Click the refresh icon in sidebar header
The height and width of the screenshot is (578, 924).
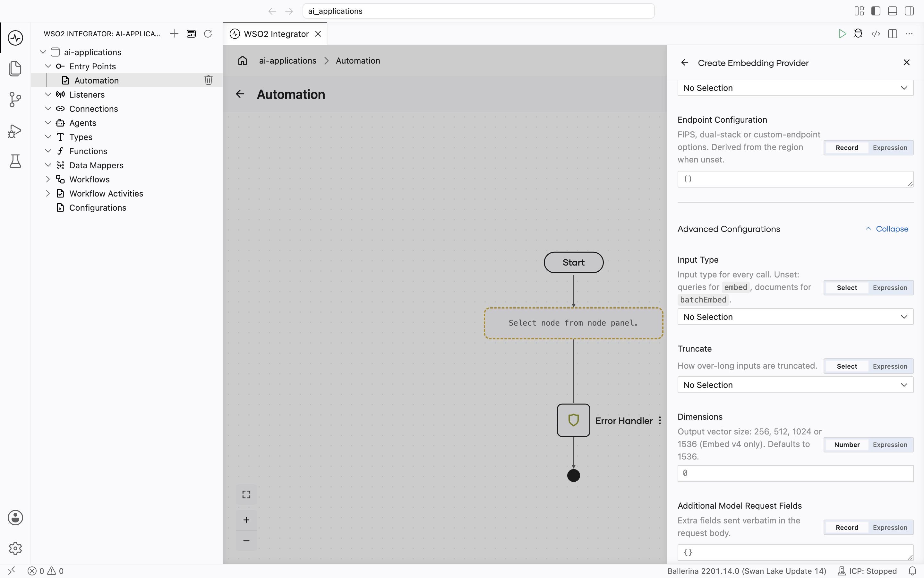[x=208, y=34]
